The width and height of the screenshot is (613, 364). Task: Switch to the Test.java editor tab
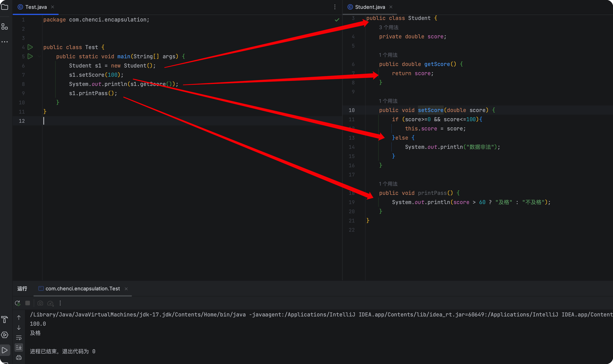tap(36, 7)
